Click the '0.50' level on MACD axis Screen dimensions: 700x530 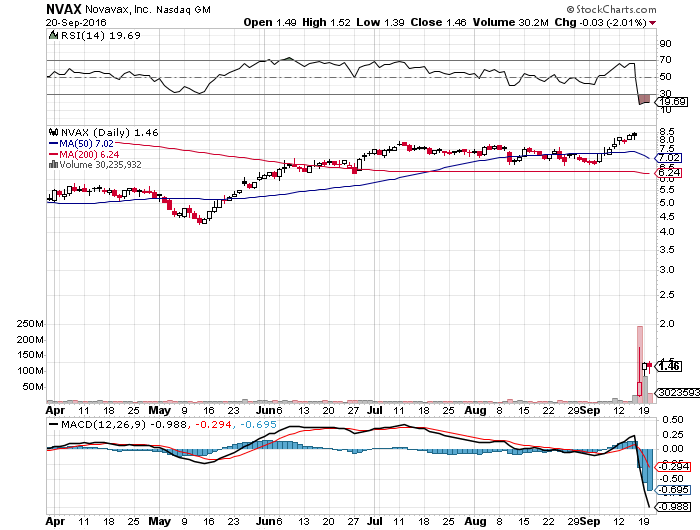pyautogui.click(x=673, y=420)
